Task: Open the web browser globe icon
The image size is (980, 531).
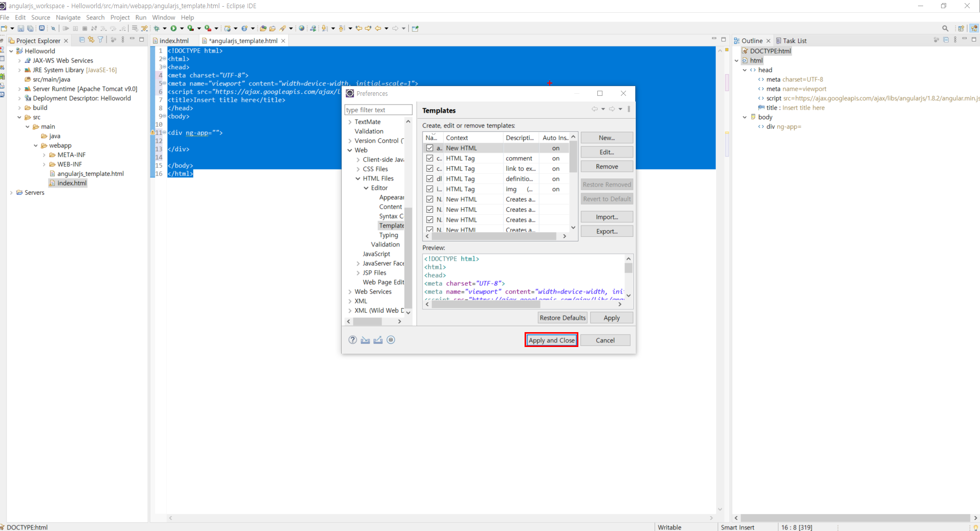Action: (x=302, y=29)
